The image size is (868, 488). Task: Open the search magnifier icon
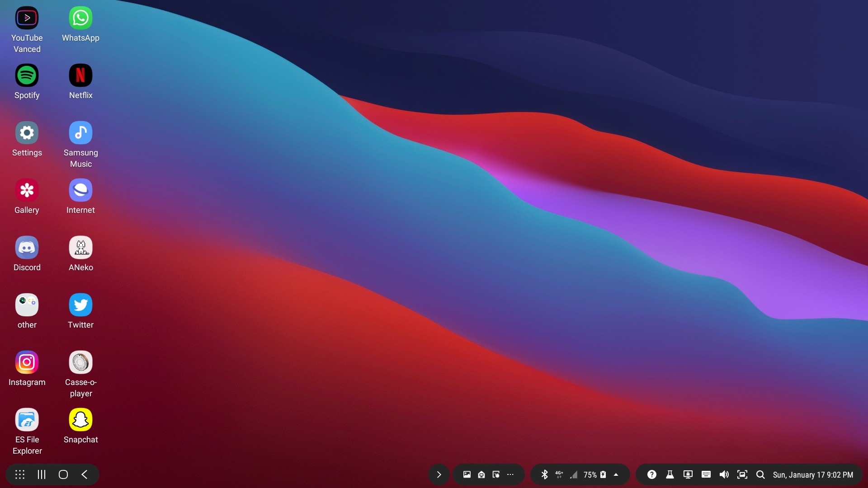[x=760, y=474]
